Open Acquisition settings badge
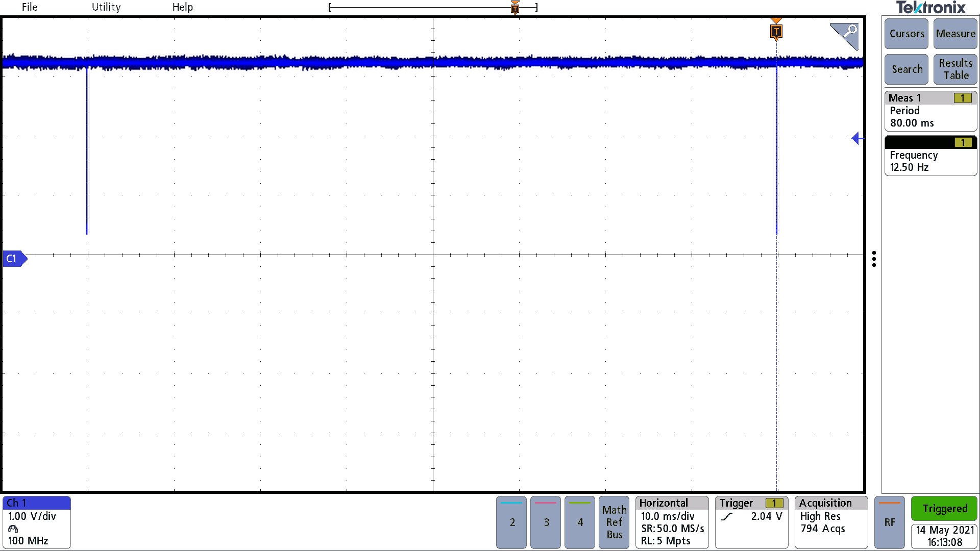Image resolution: width=980 pixels, height=551 pixels. click(x=830, y=522)
